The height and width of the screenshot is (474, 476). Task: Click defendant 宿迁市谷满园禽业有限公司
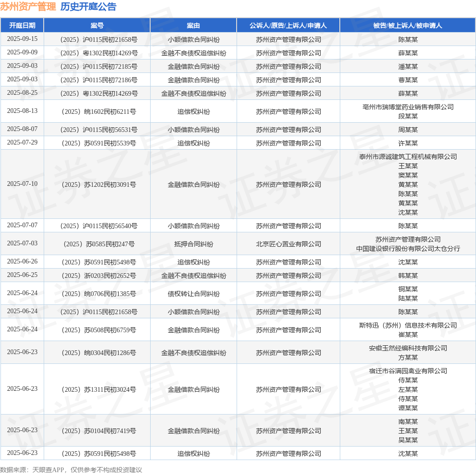tap(408, 371)
